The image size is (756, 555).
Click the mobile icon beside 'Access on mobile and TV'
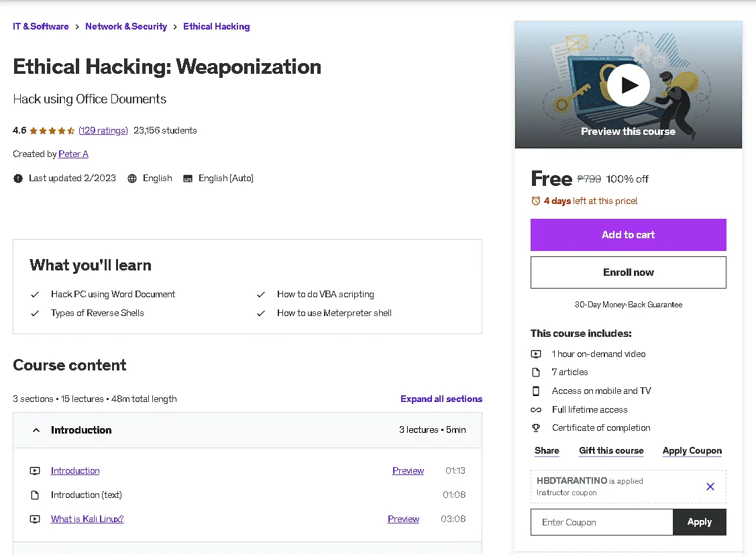tap(536, 391)
